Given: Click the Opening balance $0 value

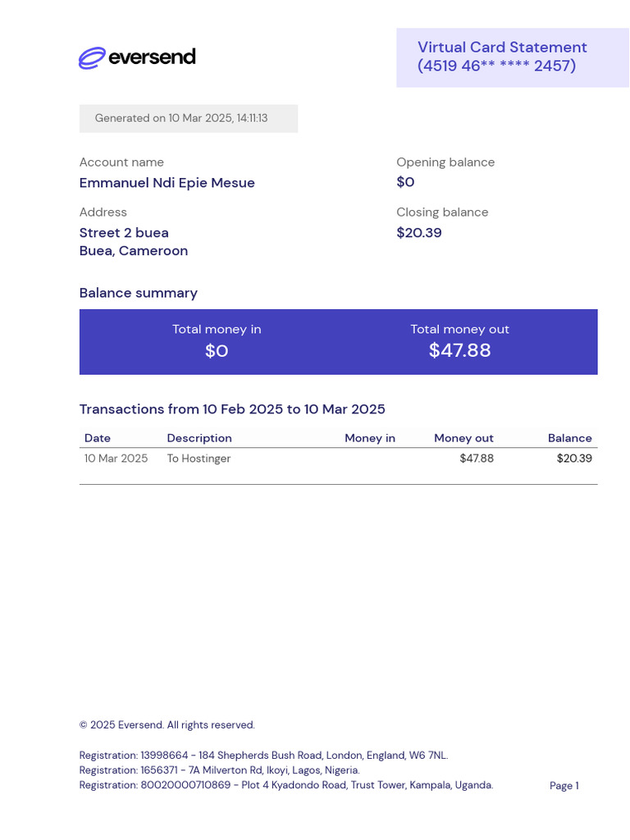Looking at the screenshot, I should (405, 182).
